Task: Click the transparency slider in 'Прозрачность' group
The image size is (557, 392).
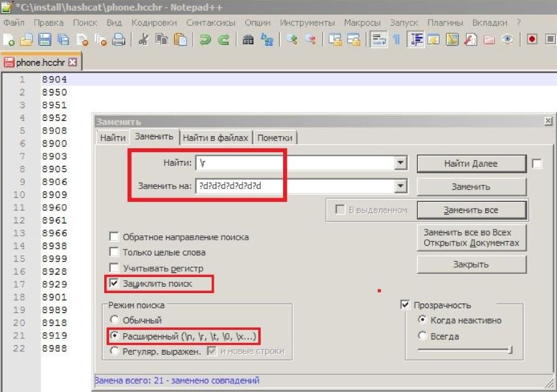Action: 465,351
